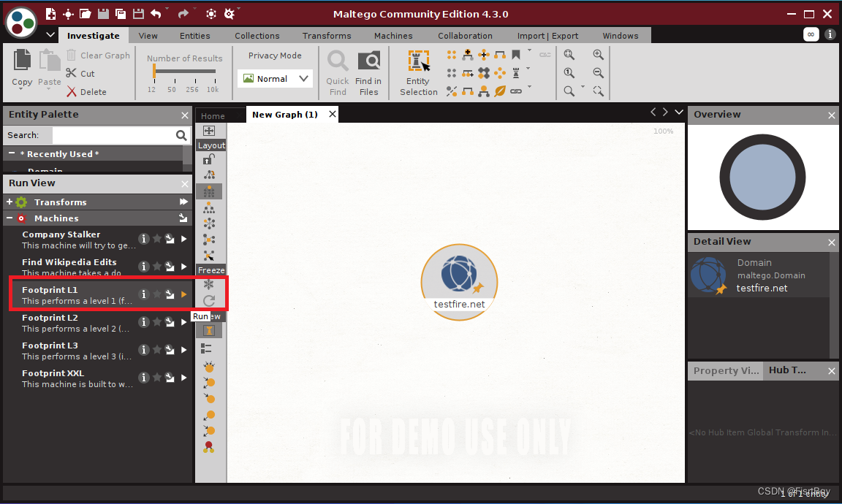
Task: Run the Footprint XXL machine
Action: click(x=183, y=378)
